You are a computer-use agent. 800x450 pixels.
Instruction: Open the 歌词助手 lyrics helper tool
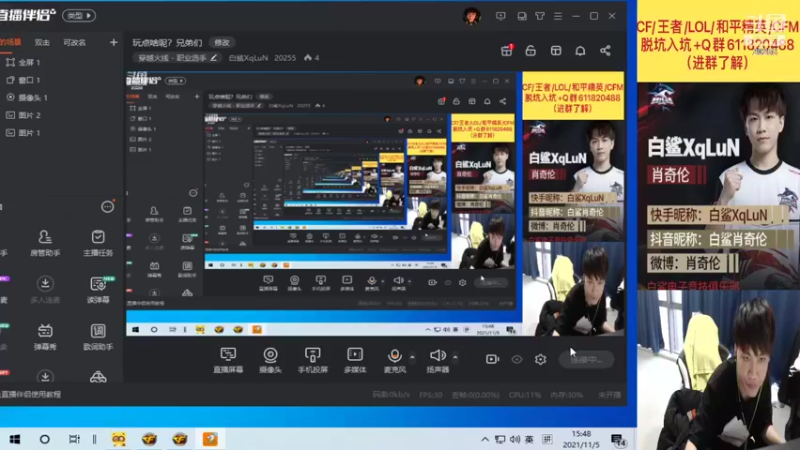98,337
